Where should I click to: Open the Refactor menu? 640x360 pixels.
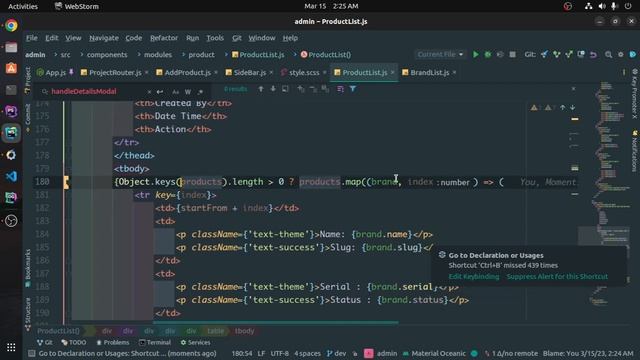[164, 38]
